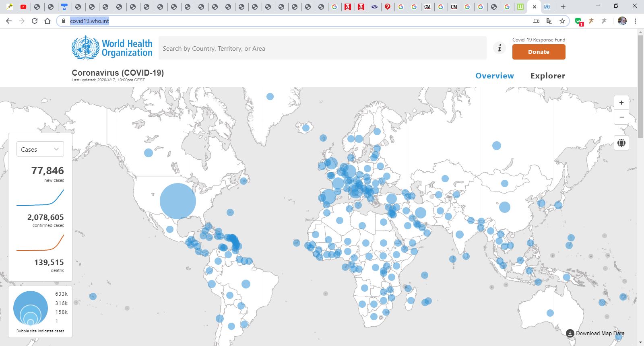
Task: Select the Australia case bubble
Action: (x=550, y=313)
